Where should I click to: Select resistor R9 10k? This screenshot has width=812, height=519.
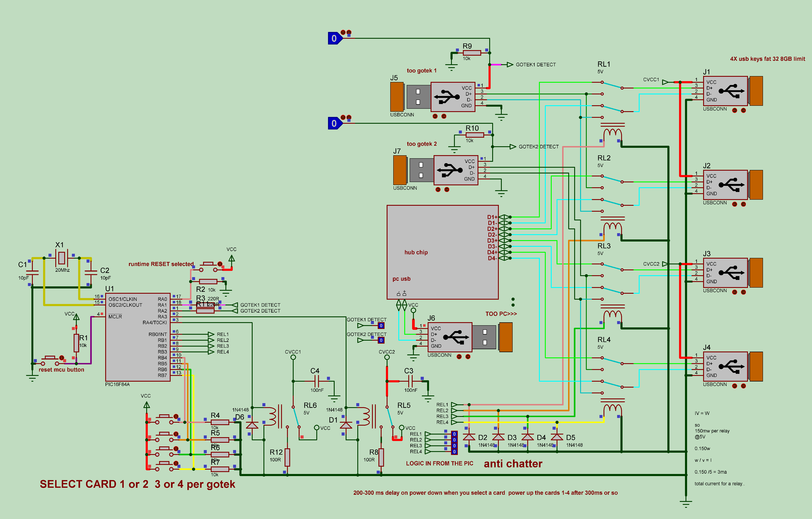tap(472, 53)
